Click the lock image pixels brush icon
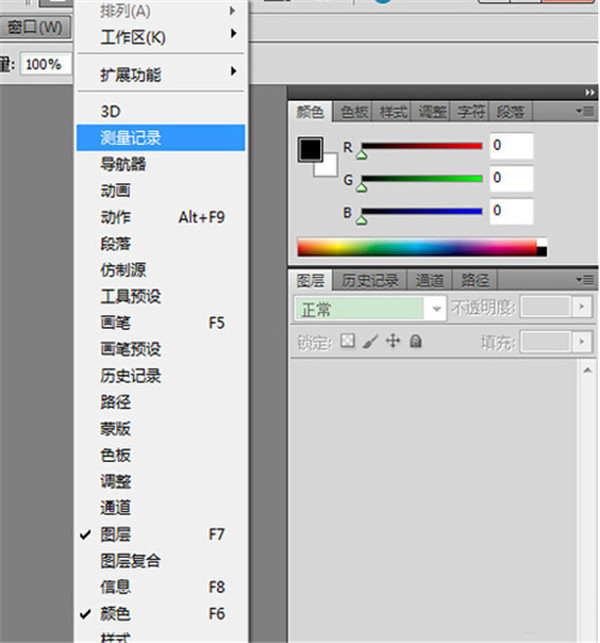The height and width of the screenshot is (643, 600). coord(370,341)
